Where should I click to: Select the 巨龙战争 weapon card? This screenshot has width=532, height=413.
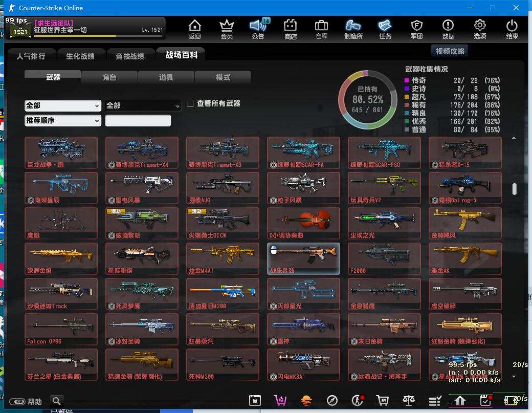coord(61,153)
